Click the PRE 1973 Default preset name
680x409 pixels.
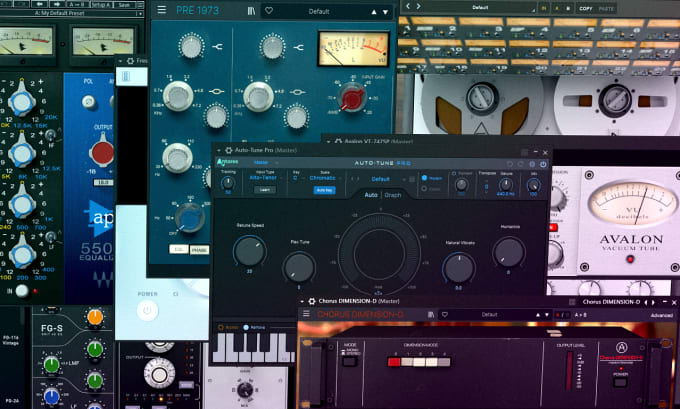click(x=319, y=12)
